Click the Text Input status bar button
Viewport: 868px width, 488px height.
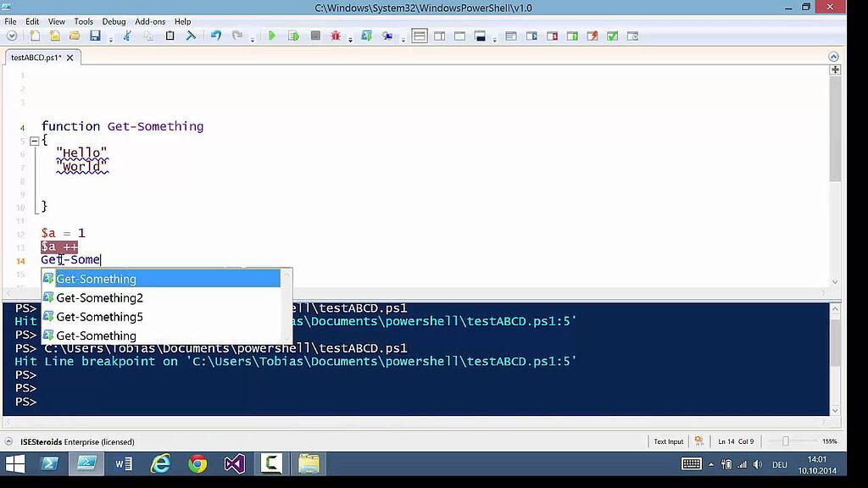point(668,441)
